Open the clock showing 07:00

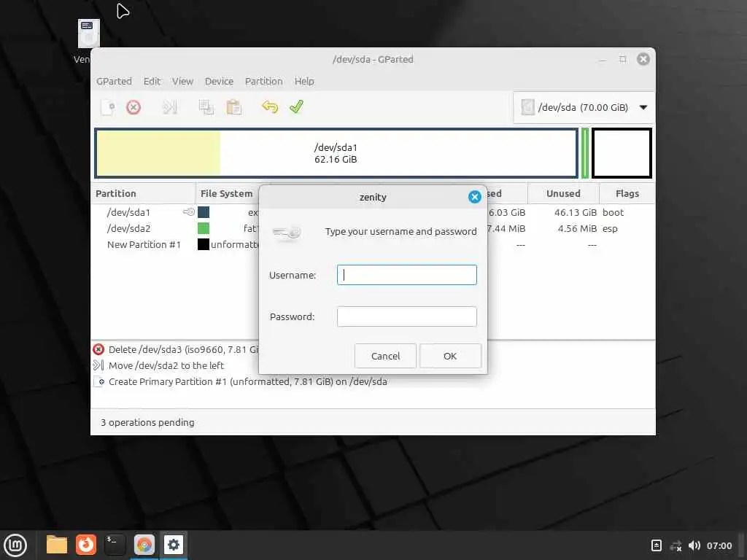click(x=719, y=545)
